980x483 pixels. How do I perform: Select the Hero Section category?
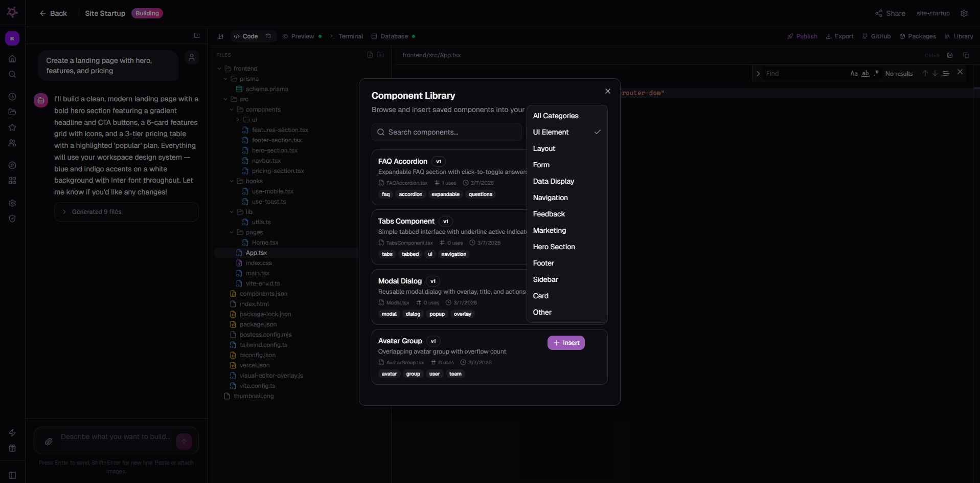click(x=554, y=247)
